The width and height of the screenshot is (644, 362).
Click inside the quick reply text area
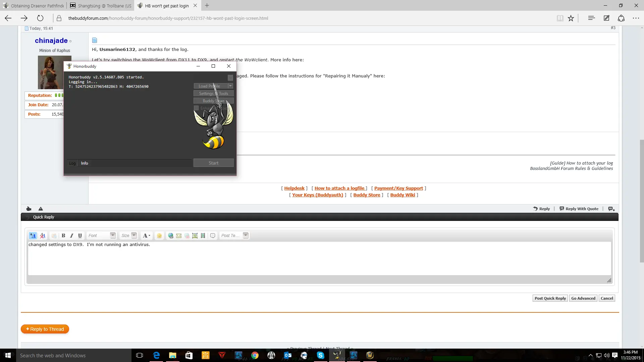320,258
